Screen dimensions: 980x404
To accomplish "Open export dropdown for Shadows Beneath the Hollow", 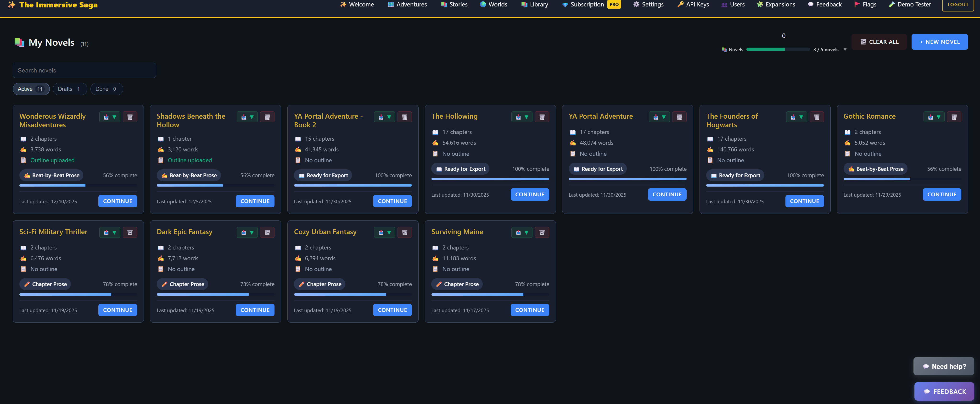I will (247, 117).
